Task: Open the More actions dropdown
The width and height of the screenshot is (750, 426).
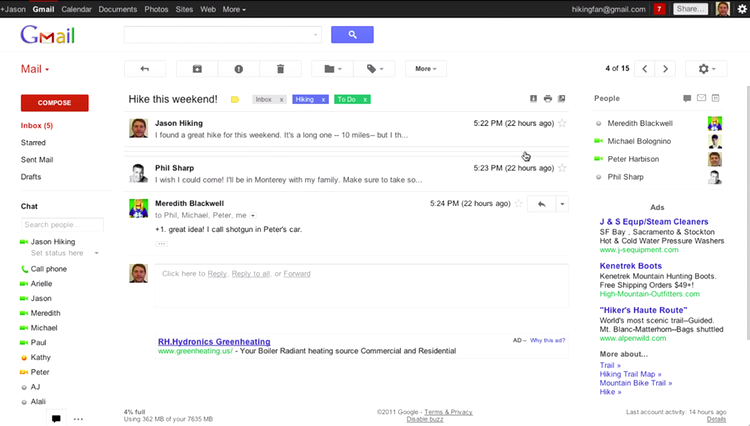Action: pyautogui.click(x=426, y=69)
